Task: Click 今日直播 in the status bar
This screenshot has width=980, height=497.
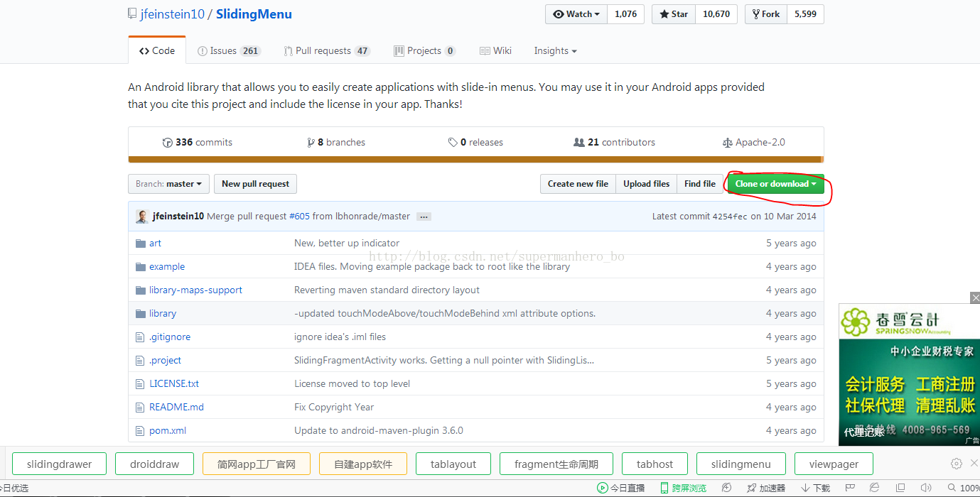Action: (621, 488)
